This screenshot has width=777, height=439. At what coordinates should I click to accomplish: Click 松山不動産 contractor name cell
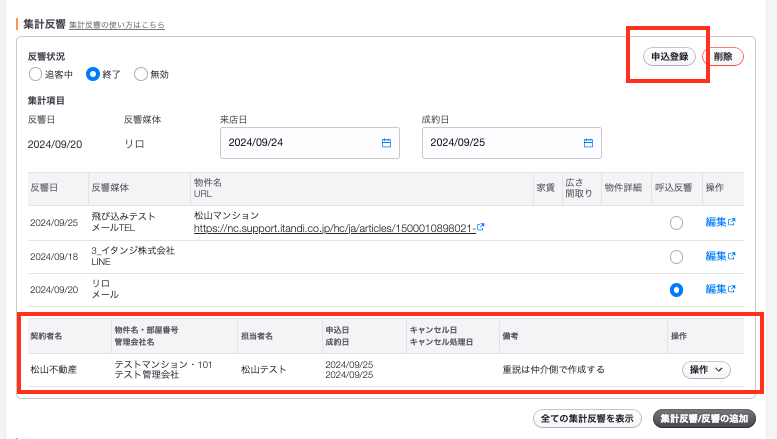point(54,370)
